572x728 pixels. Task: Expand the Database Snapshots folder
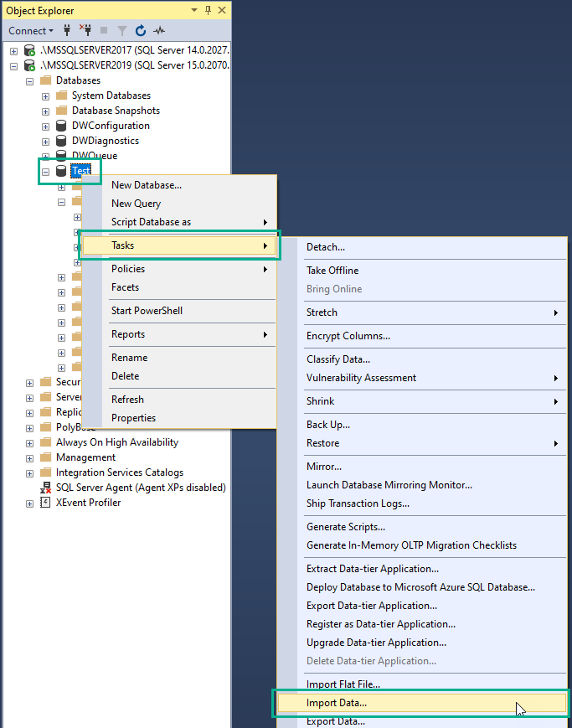pyautogui.click(x=45, y=111)
